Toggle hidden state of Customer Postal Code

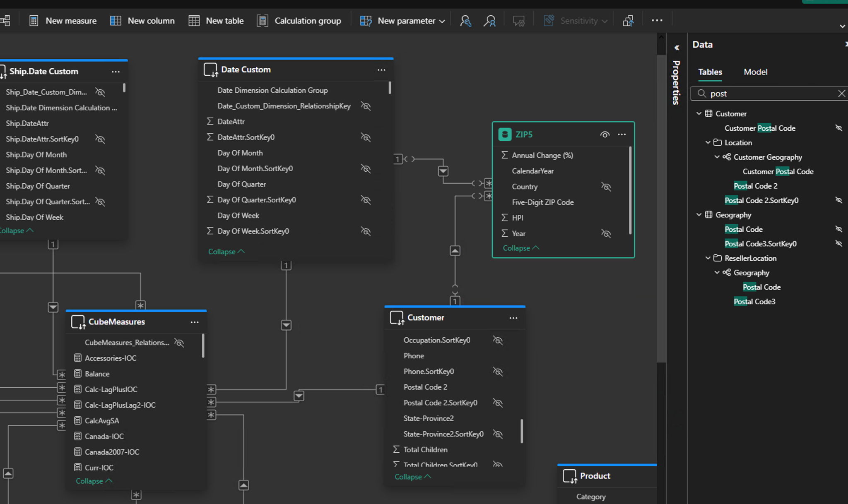click(x=838, y=128)
